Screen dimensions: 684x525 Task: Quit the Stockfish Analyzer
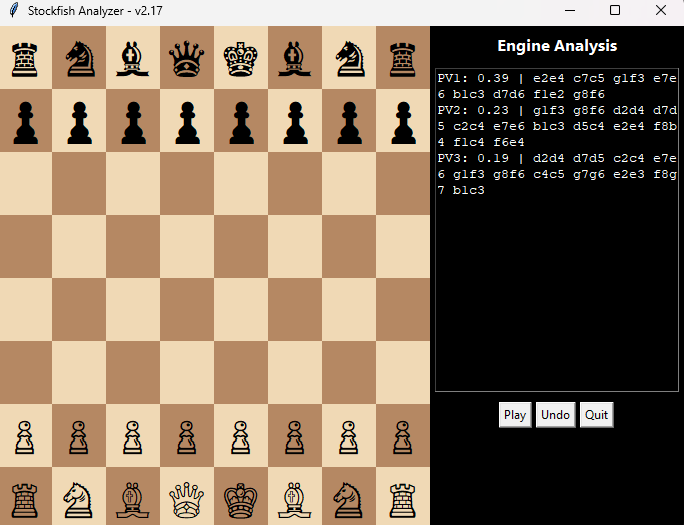[x=596, y=415]
